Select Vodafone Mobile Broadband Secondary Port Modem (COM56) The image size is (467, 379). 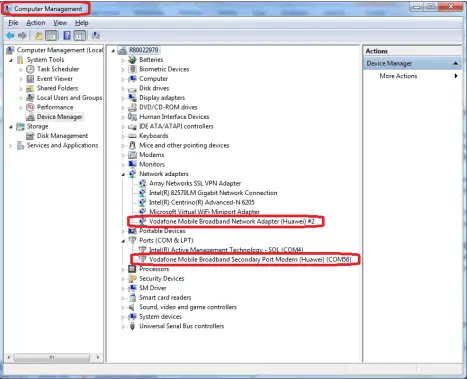(250, 259)
